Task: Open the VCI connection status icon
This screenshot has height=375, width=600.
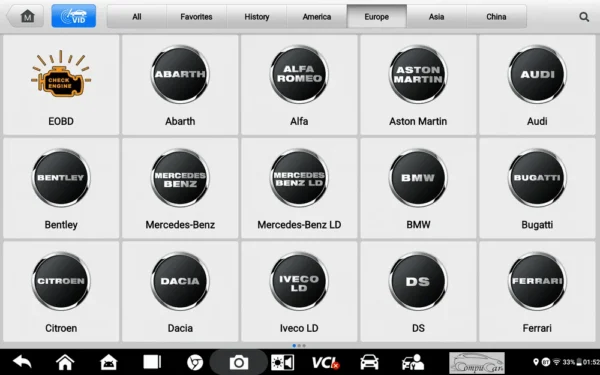Action: coord(326,362)
